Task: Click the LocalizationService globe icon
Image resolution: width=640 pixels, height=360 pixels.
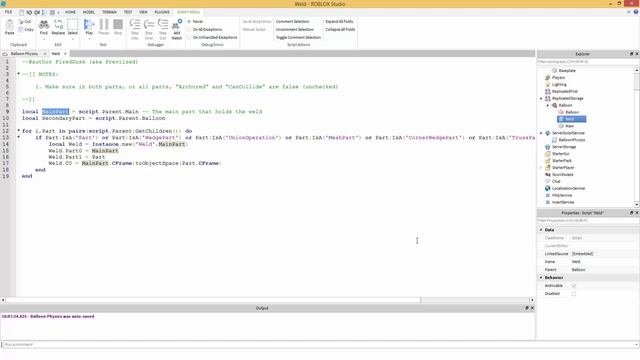Action: pyautogui.click(x=548, y=188)
